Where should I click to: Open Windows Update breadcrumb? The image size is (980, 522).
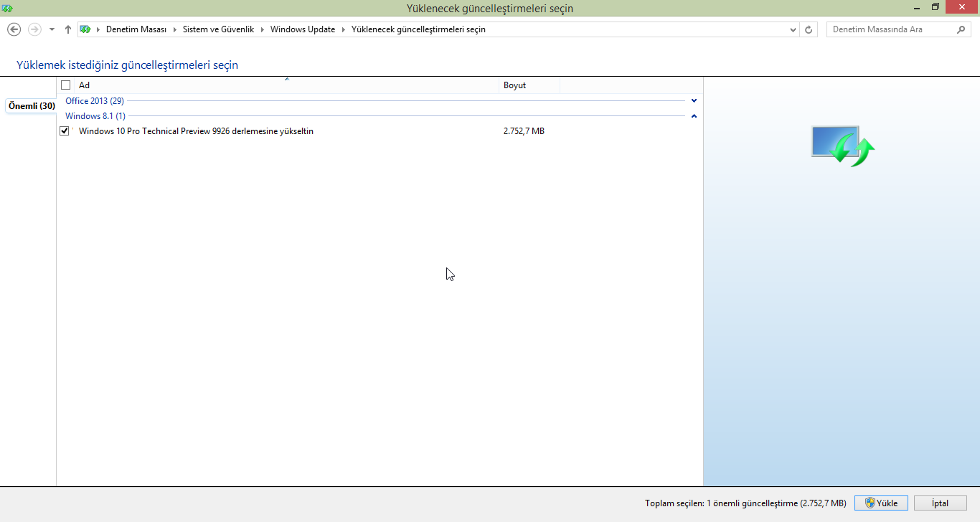tap(303, 29)
